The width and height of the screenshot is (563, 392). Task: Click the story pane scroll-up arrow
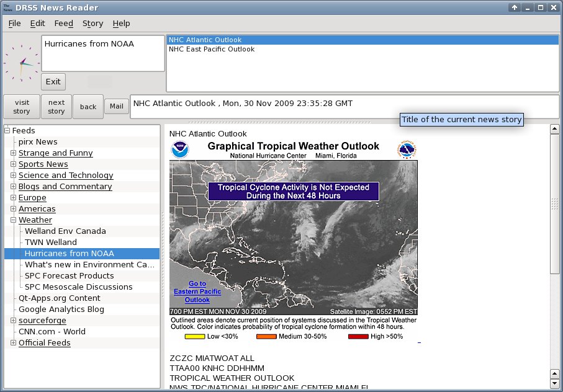pos(554,129)
